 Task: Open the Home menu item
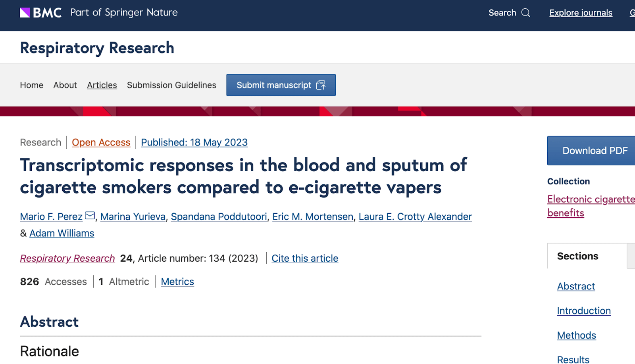pyautogui.click(x=32, y=85)
